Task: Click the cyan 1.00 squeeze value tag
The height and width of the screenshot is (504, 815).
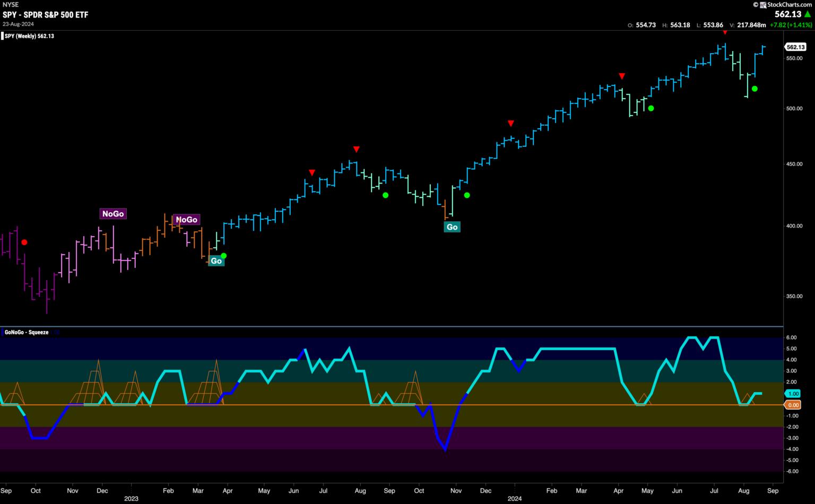Action: [793, 394]
